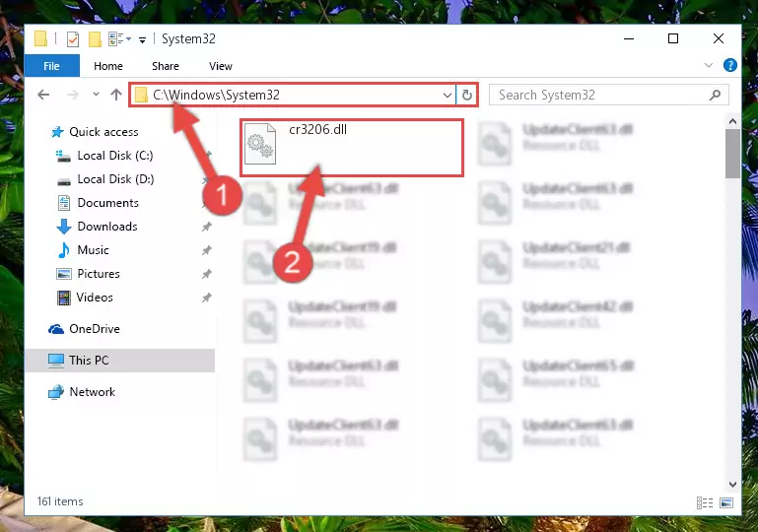Screen dimensions: 758x532
Task: Click the 161 items status text
Action: pyautogui.click(x=60, y=501)
